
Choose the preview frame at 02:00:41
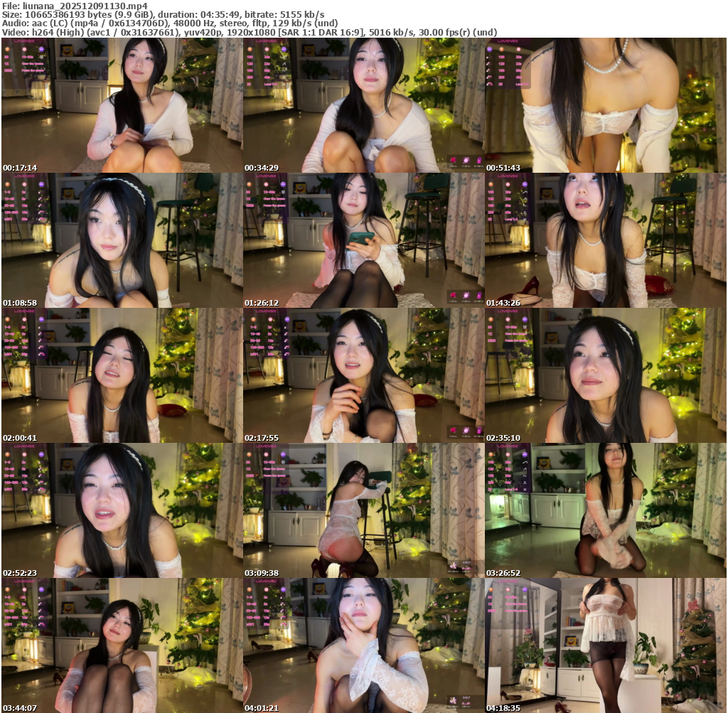(x=122, y=375)
